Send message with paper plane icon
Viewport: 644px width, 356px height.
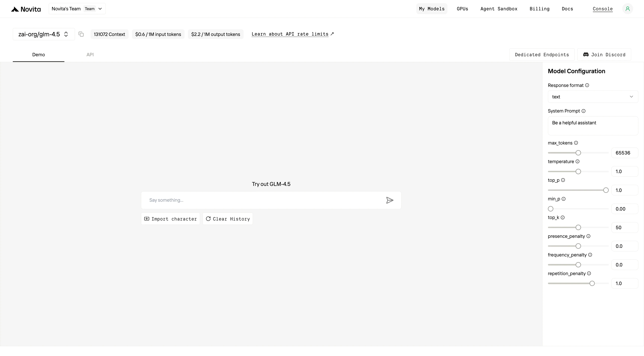[390, 200]
